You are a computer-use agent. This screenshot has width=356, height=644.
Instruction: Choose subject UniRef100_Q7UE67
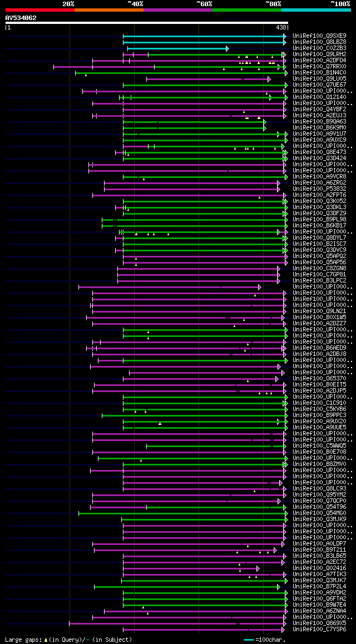[319, 85]
